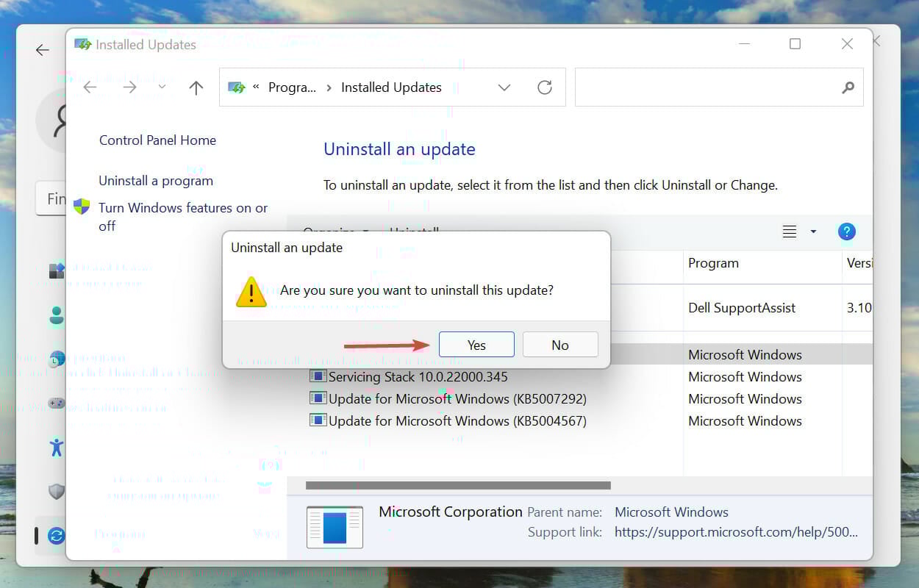The image size is (919, 588).
Task: Open Control Panel Home link
Action: coord(157,140)
